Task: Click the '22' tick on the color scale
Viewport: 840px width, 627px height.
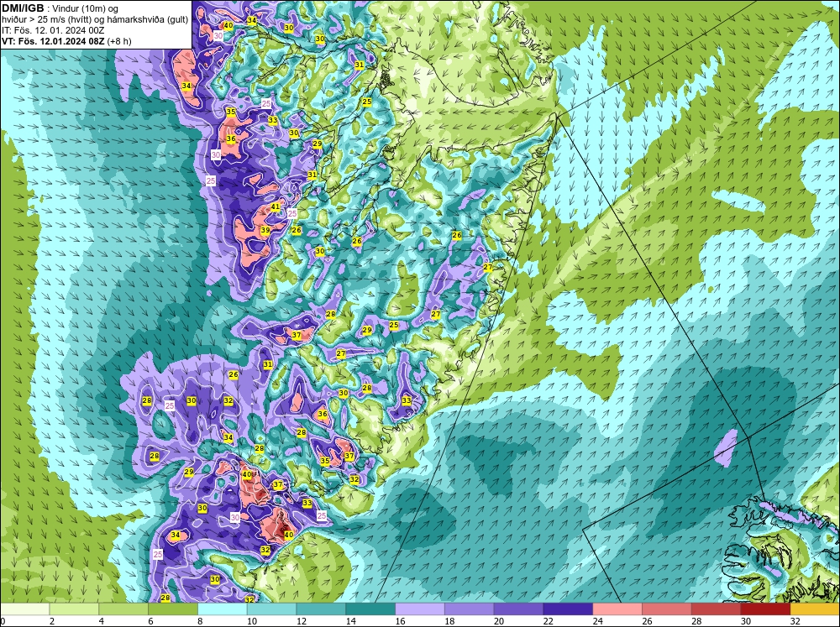Action: pyautogui.click(x=548, y=621)
